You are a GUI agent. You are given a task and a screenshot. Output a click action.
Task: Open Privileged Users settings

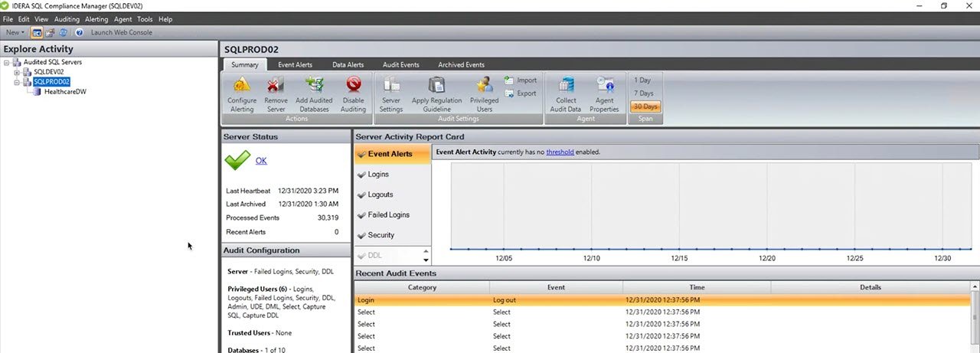tap(484, 94)
